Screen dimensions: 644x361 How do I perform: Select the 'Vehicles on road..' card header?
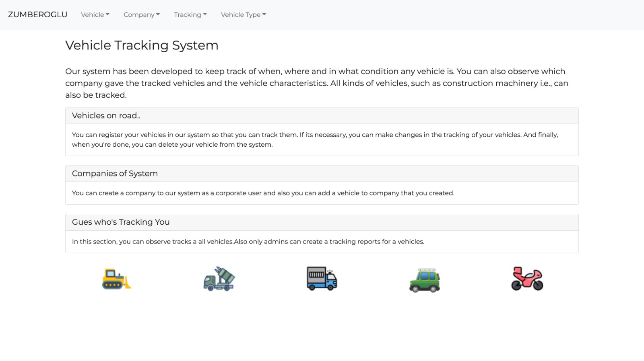click(x=322, y=116)
